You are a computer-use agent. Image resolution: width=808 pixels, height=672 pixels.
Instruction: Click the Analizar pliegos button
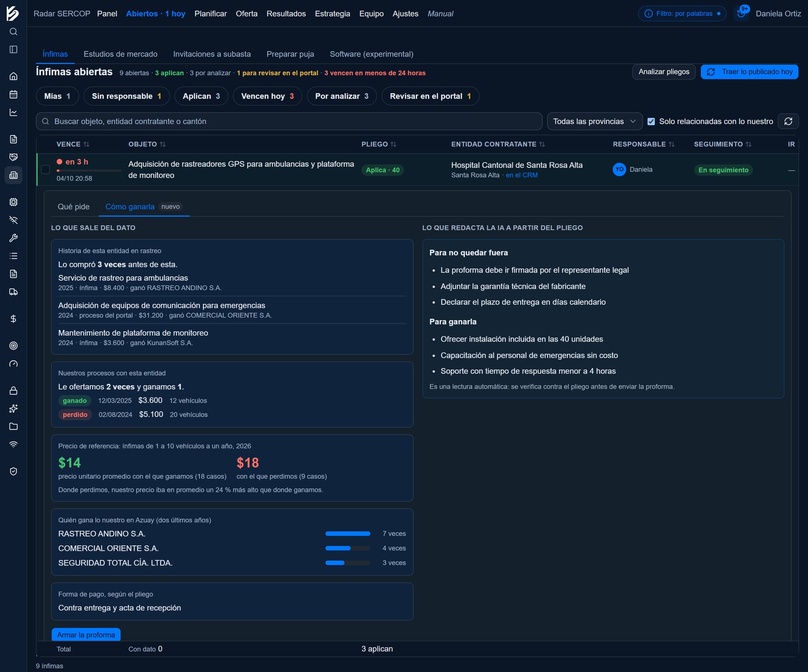pos(664,72)
